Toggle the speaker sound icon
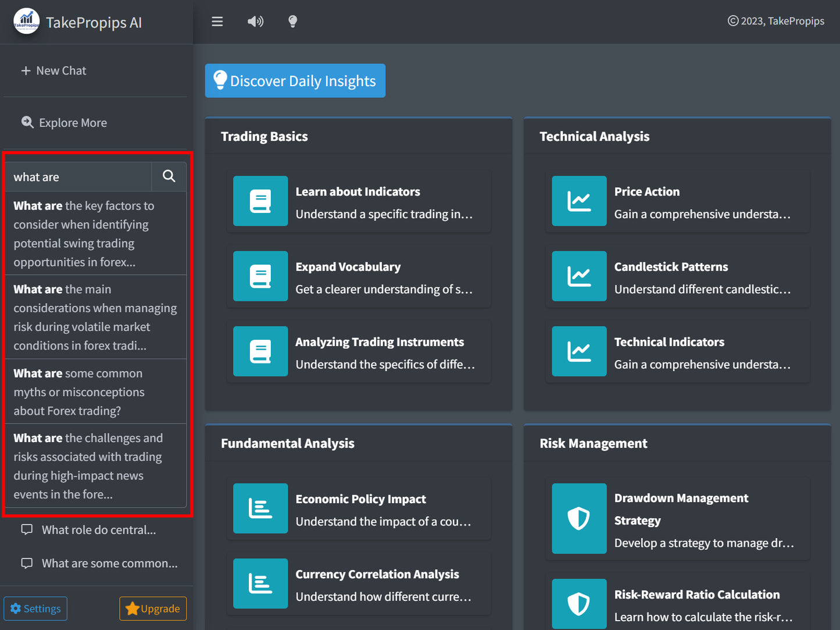Image resolution: width=840 pixels, height=630 pixels. (x=255, y=22)
